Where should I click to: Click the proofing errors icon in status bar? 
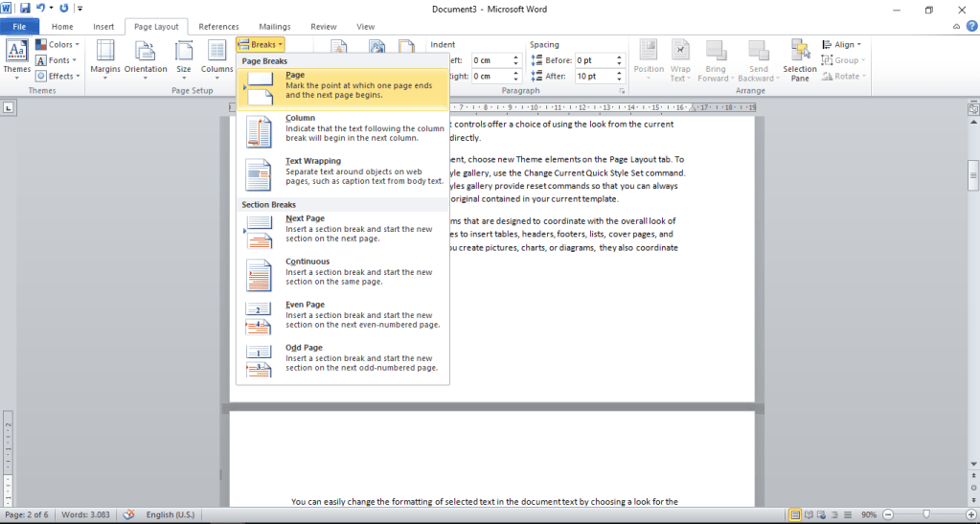point(128,515)
